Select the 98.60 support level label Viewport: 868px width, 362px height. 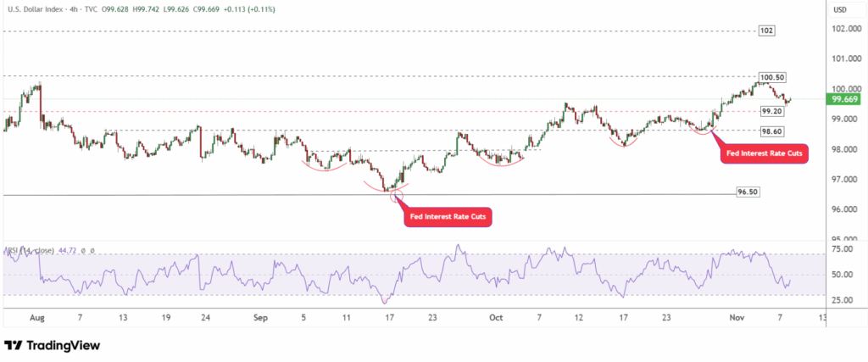coord(771,131)
